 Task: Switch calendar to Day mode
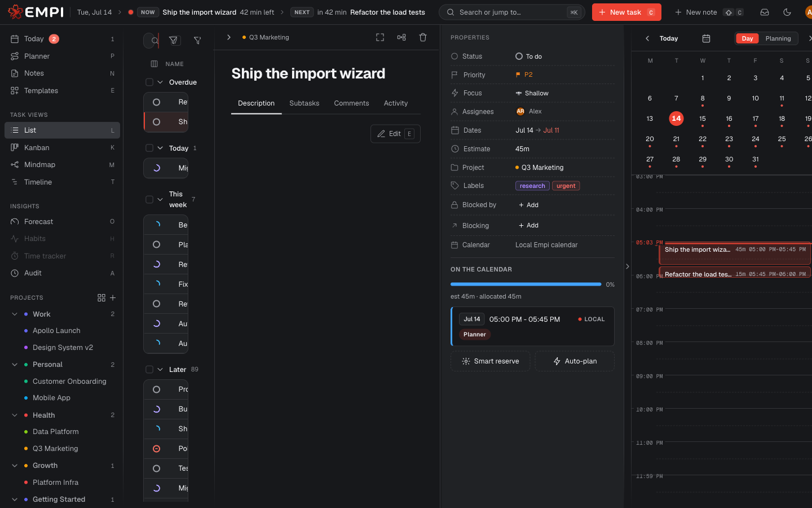pos(748,38)
